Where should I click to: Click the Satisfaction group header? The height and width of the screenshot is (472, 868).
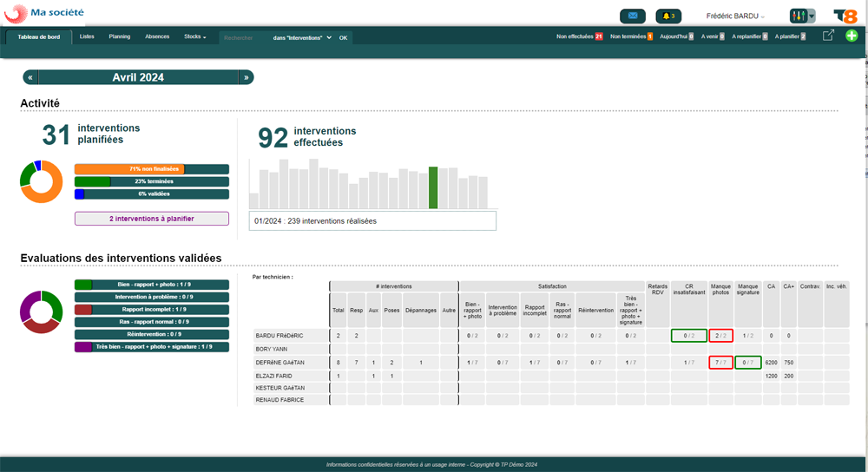(552, 286)
